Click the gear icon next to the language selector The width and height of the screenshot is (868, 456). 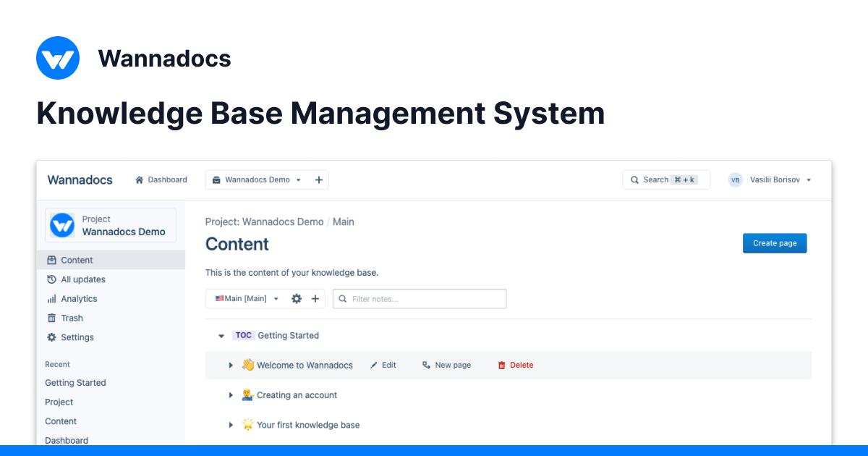pyautogui.click(x=297, y=298)
